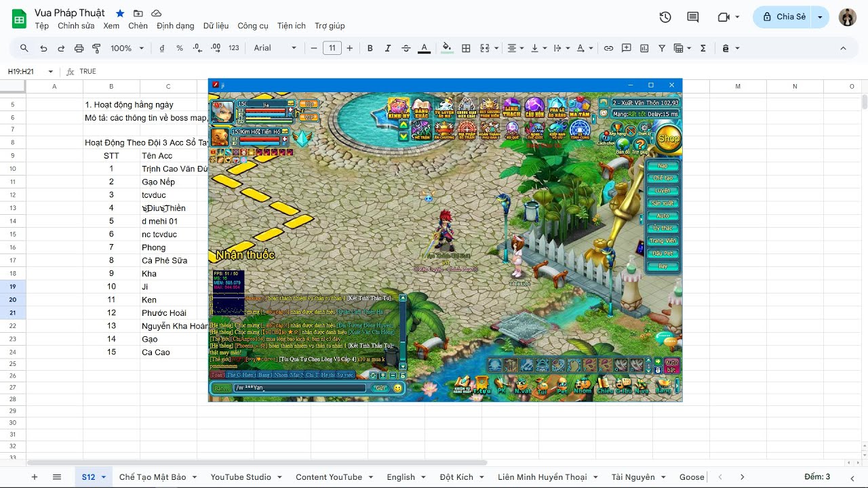Image resolution: width=868 pixels, height=488 pixels.
Task: Open the golden Shop button in game
Action: (x=669, y=138)
